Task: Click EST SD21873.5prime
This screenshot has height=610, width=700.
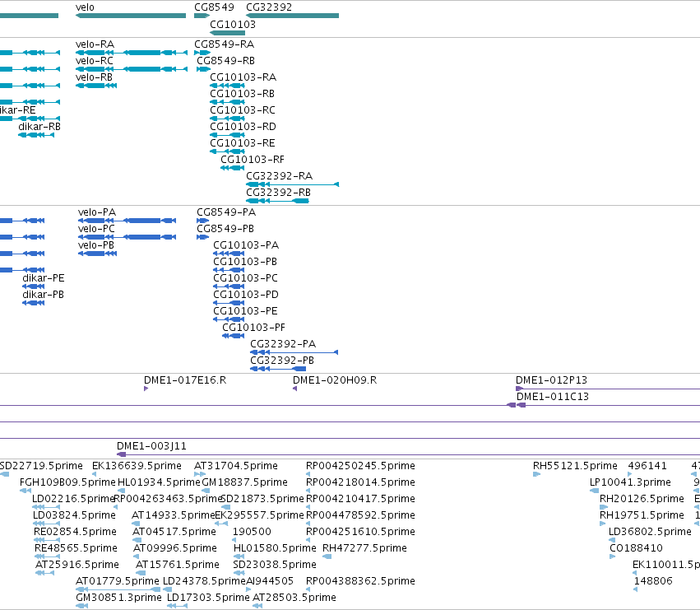Action: [226, 507]
